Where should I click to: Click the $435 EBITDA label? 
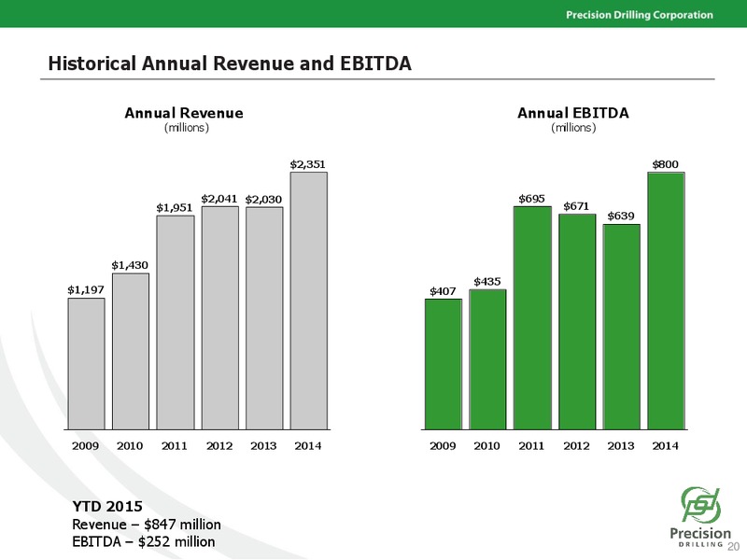[x=487, y=282]
